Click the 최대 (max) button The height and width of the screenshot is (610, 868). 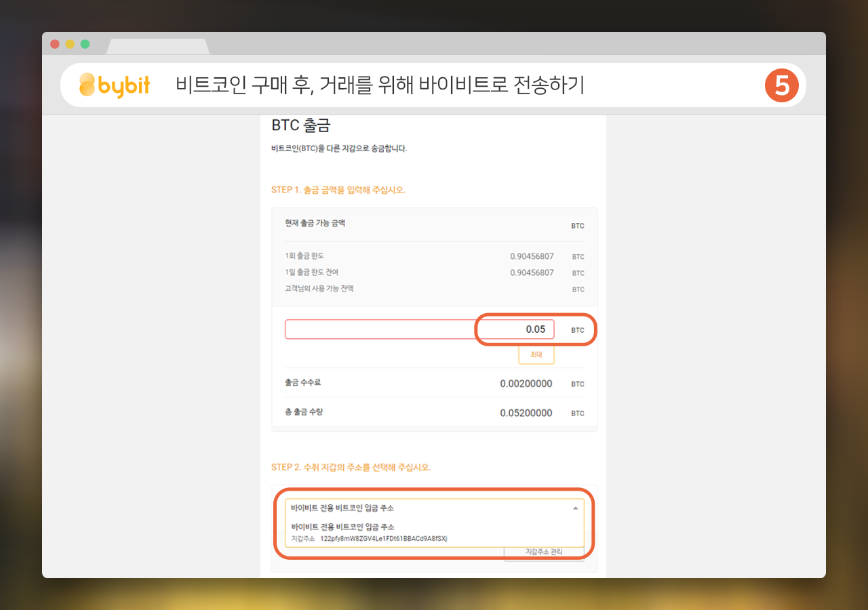coord(536,354)
